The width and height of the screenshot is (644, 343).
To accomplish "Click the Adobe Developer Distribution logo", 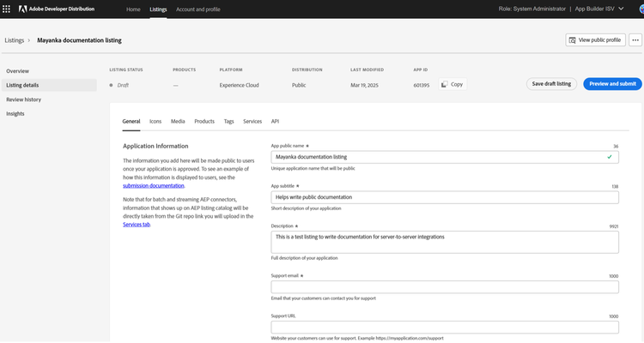I will point(57,9).
